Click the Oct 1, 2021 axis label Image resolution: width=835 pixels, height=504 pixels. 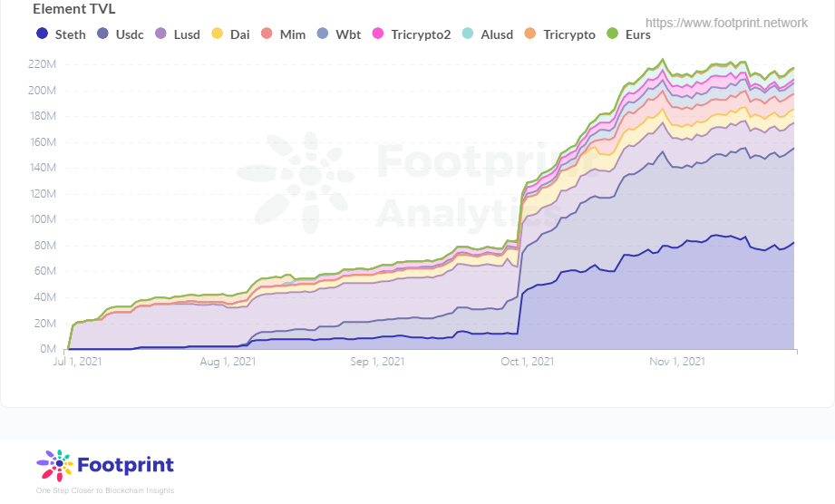pyautogui.click(x=527, y=362)
